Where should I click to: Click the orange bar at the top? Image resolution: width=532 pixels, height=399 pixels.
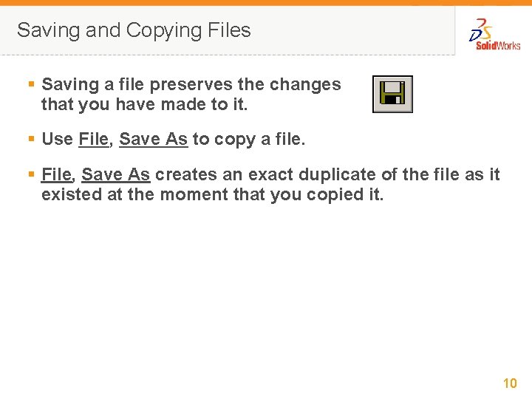(x=266, y=3)
